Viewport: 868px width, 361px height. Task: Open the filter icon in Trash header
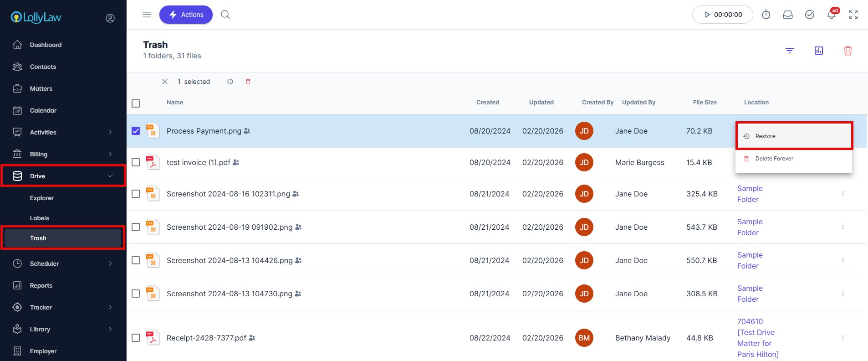pyautogui.click(x=790, y=51)
